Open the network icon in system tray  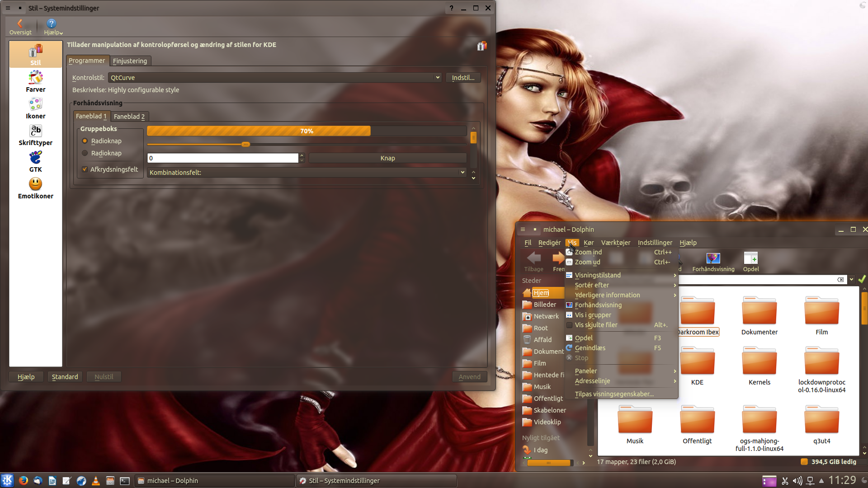click(x=810, y=481)
